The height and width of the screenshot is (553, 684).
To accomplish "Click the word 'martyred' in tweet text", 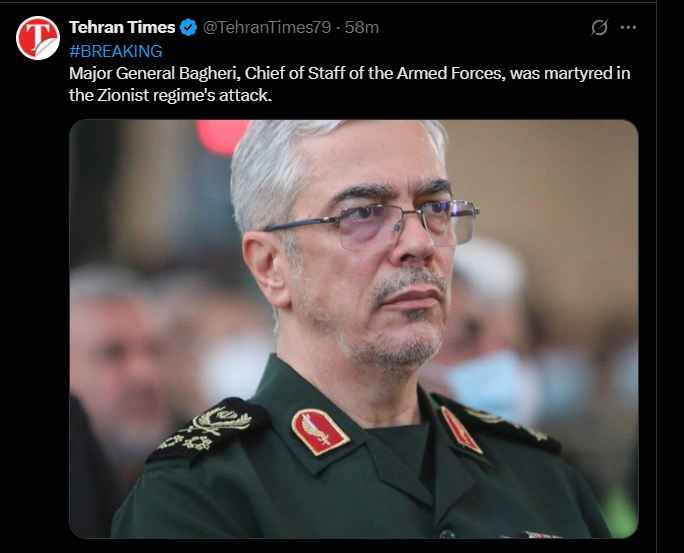I will click(578, 73).
